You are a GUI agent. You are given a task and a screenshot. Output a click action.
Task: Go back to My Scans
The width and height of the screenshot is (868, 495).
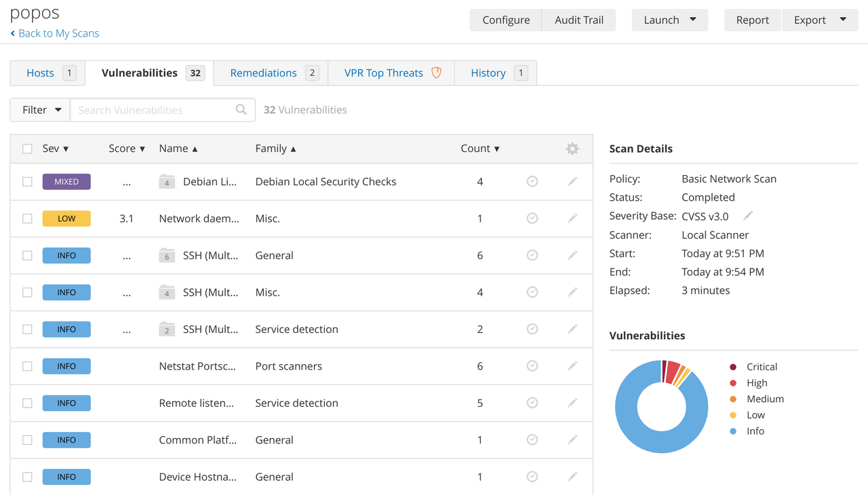(x=58, y=33)
